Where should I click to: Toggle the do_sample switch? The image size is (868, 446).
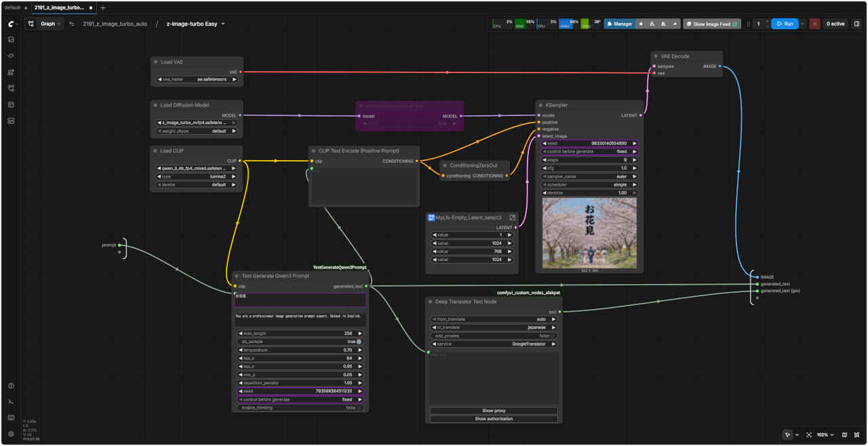359,342
